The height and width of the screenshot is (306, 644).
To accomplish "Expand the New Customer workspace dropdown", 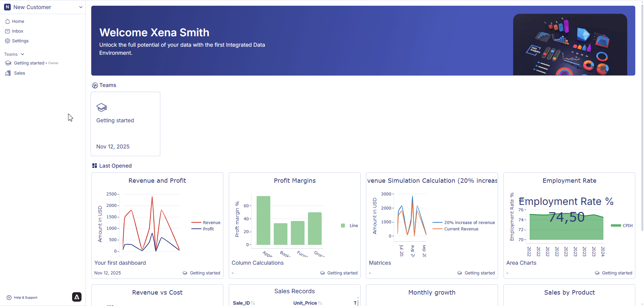I will coord(81,7).
